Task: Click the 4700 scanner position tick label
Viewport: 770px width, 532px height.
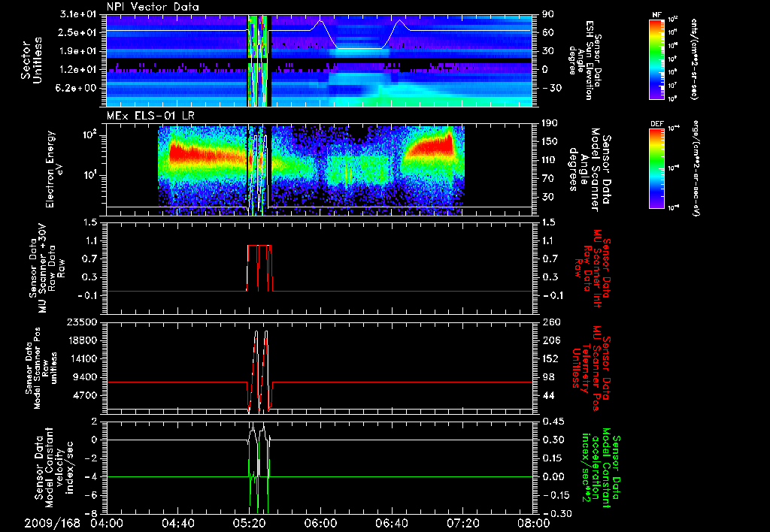Action: 86,395
